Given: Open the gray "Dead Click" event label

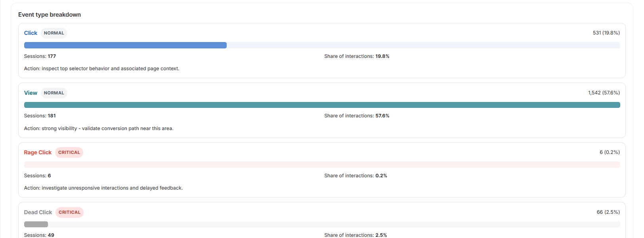Looking at the screenshot, I should point(38,212).
